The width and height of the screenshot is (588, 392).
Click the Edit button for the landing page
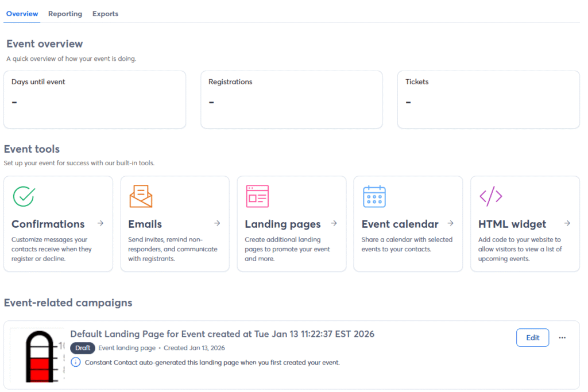[532, 337]
